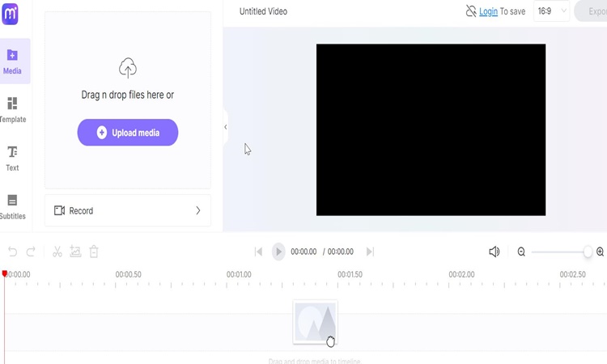The image size is (607, 364).
Task: Click the 00:00.50 ruler label
Action: point(128,274)
